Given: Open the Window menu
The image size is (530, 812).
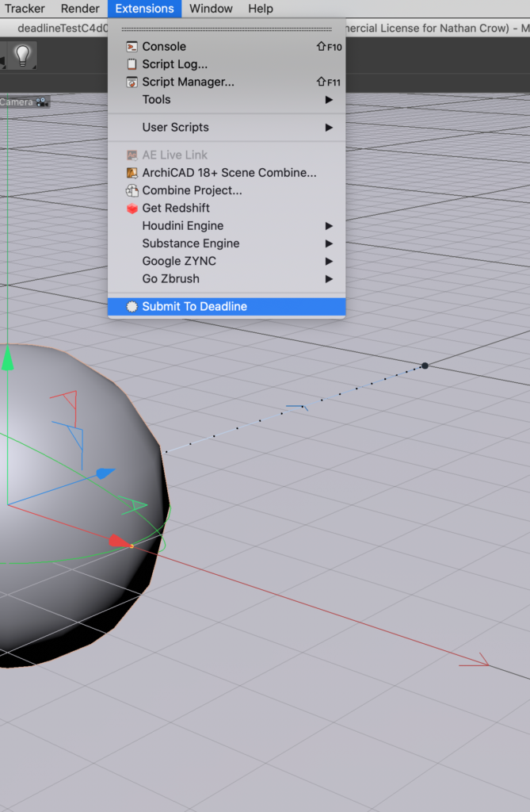Looking at the screenshot, I should (x=211, y=9).
